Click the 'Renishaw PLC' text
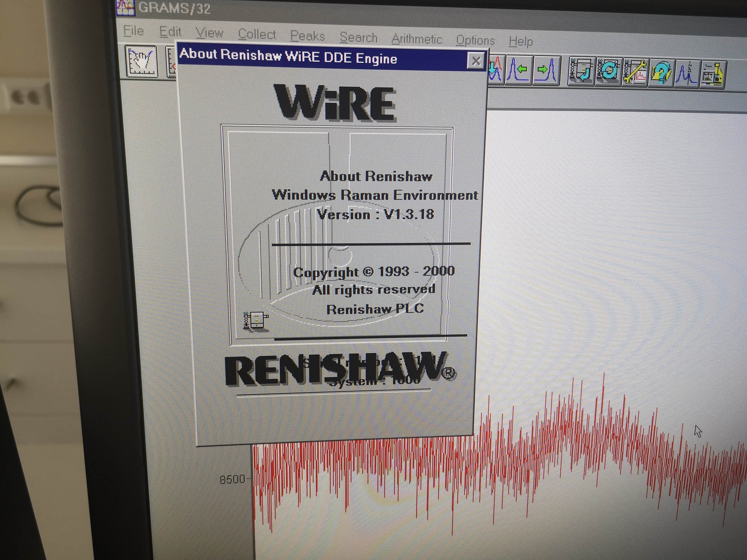Viewport: 747px width, 560px height. 375,309
